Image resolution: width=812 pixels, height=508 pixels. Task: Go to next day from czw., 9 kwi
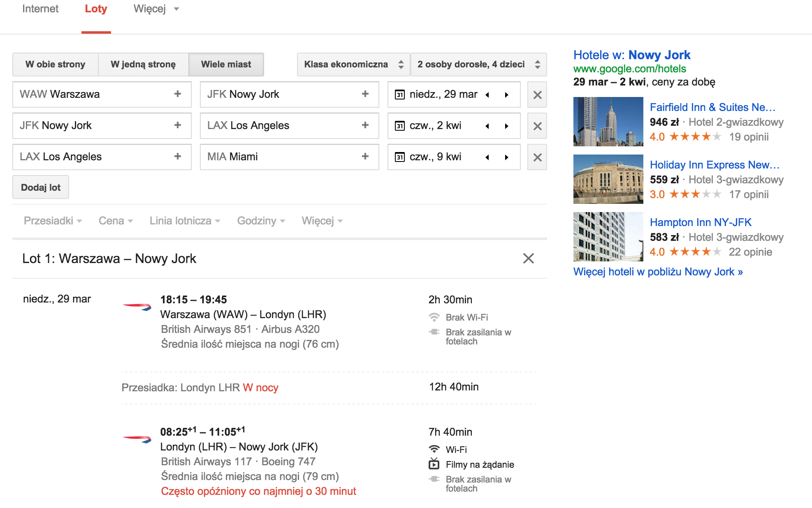[x=507, y=157]
